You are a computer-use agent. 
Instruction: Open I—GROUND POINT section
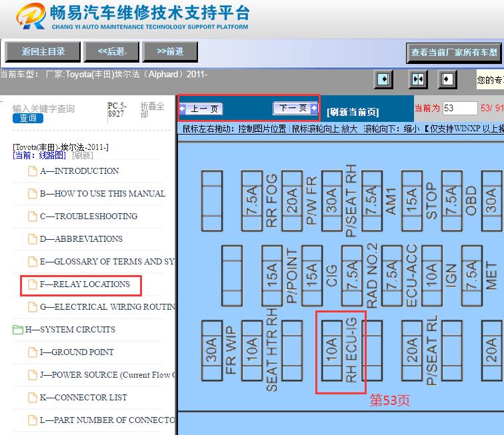(x=77, y=352)
